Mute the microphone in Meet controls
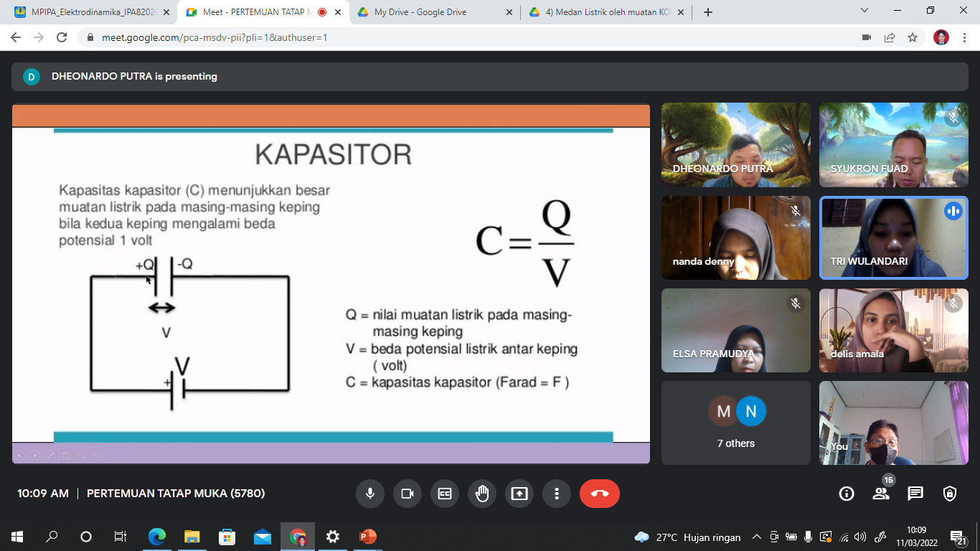The image size is (980, 551). click(x=370, y=494)
